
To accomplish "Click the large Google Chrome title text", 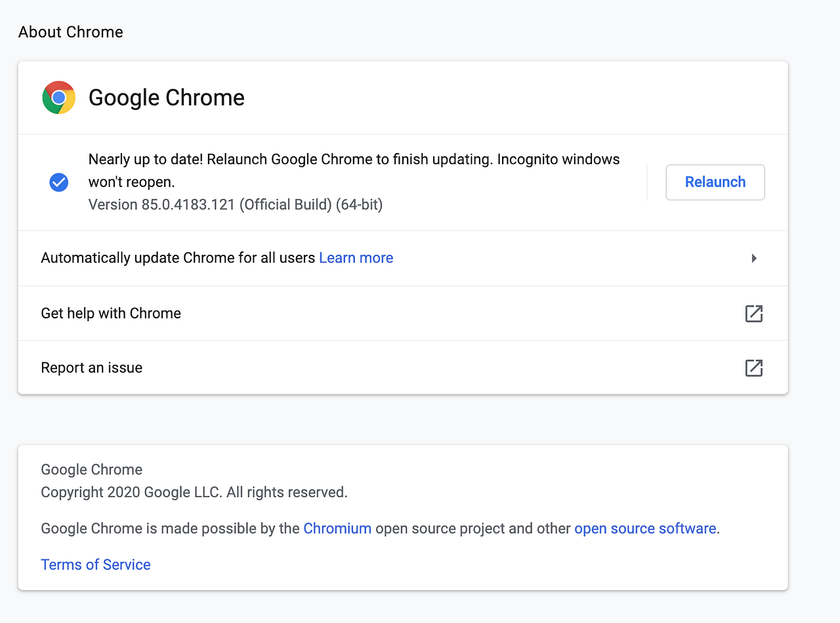I will [x=167, y=98].
